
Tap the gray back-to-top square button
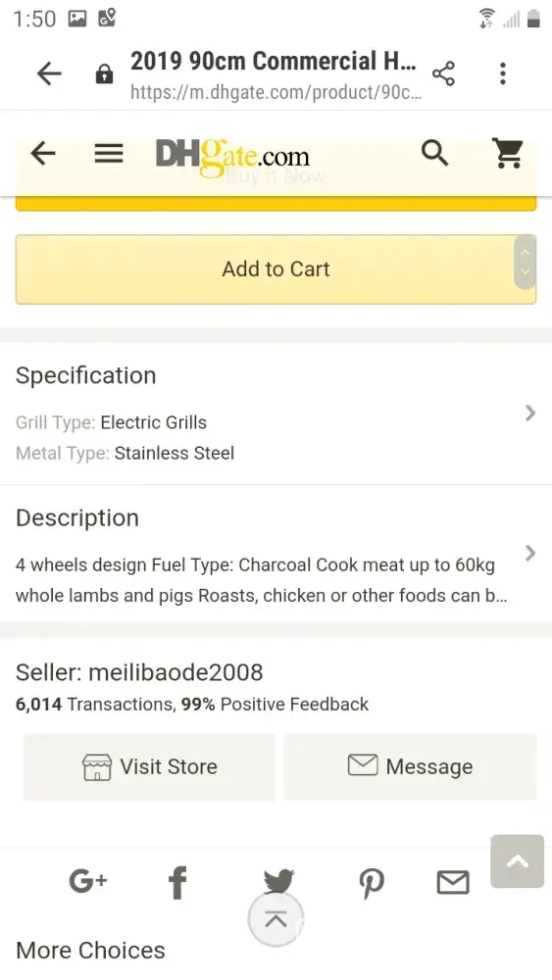tap(517, 861)
